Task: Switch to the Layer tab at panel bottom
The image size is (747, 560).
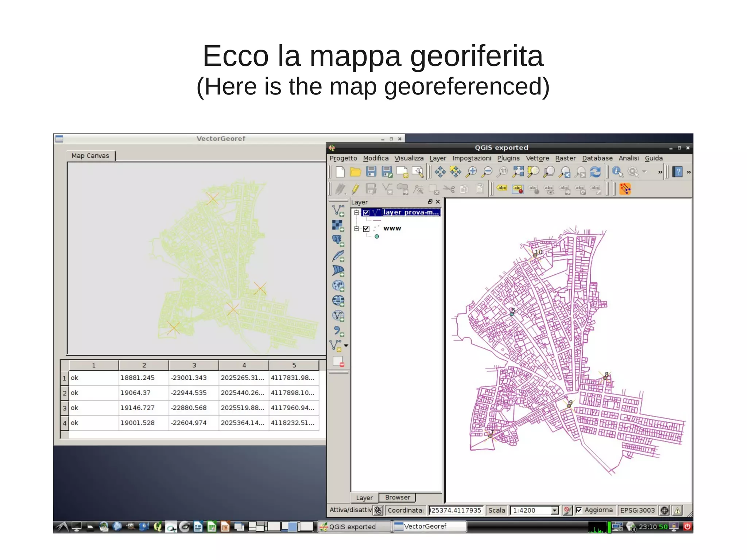Action: click(x=364, y=498)
